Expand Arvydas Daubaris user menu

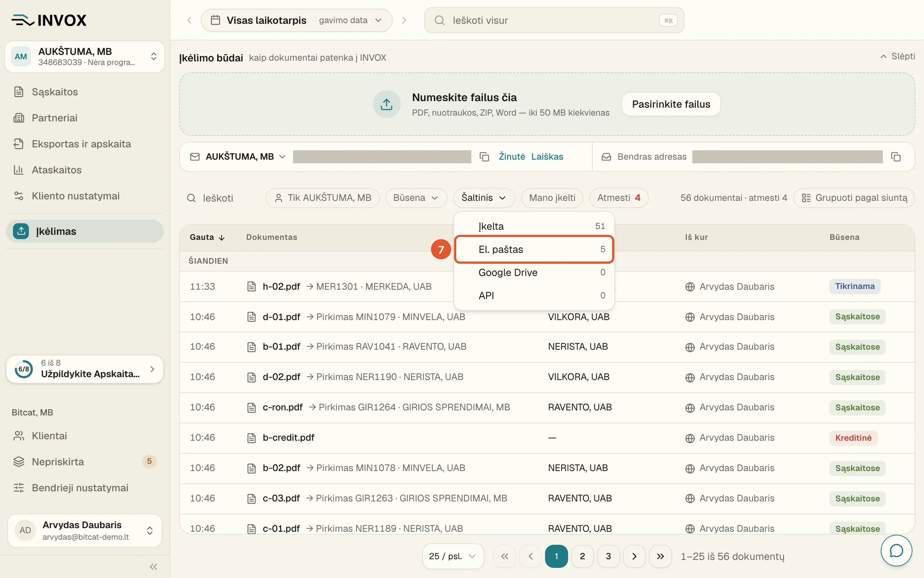(x=85, y=530)
